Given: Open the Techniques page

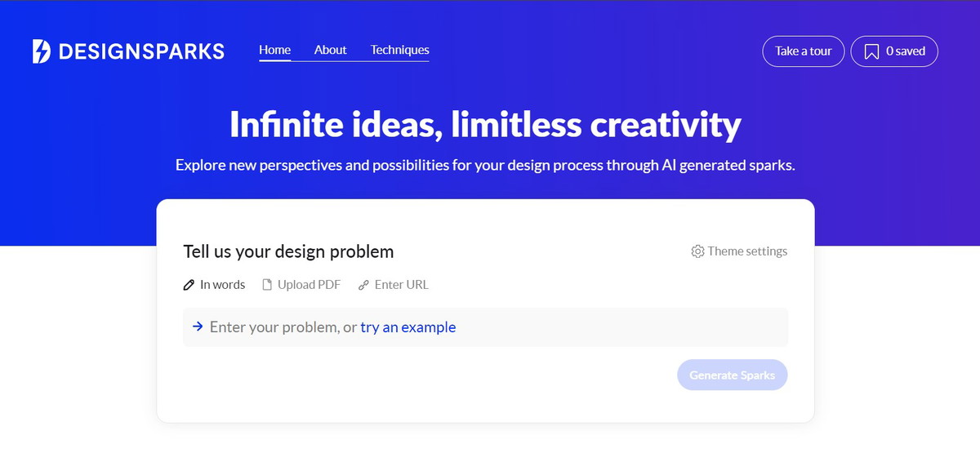Looking at the screenshot, I should coord(399,50).
